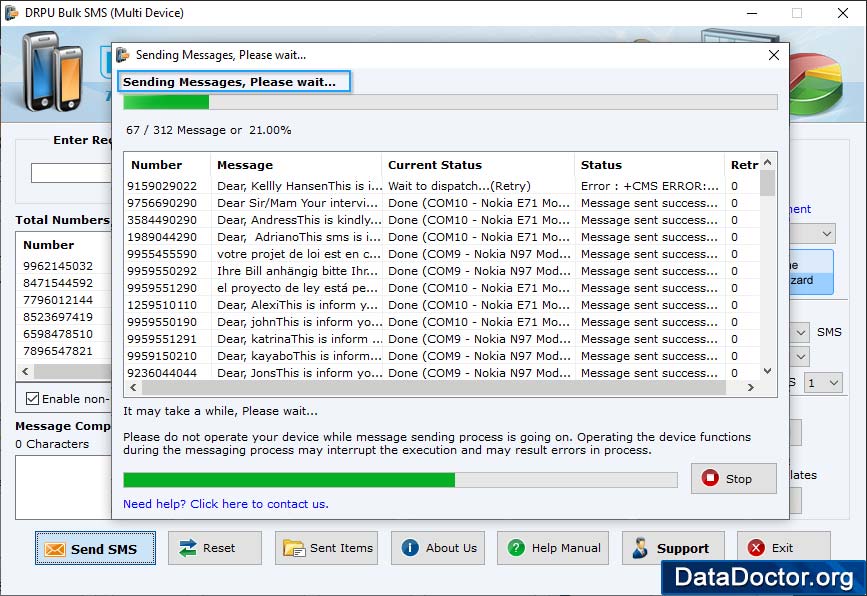Click the Support button label
Image resolution: width=867 pixels, height=596 pixels.
[x=683, y=548]
